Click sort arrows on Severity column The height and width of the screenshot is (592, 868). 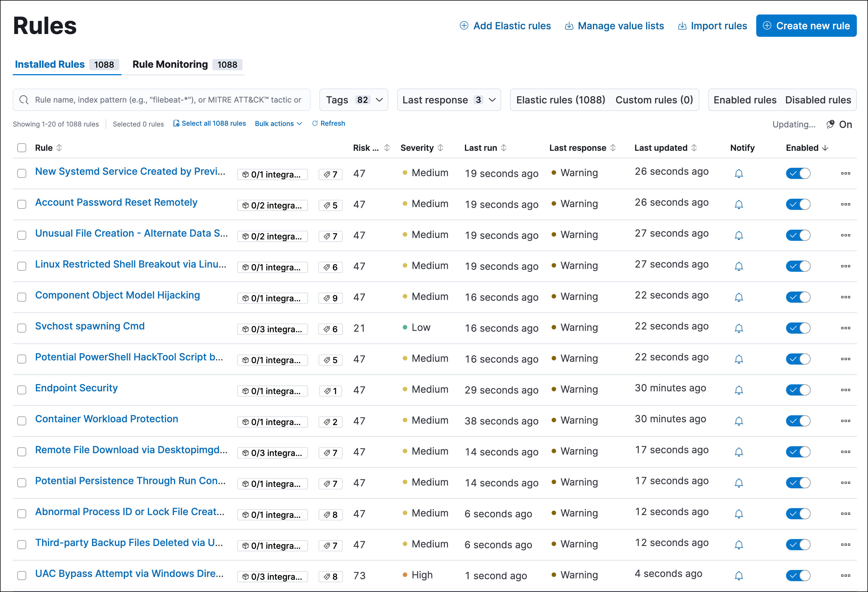441,148
